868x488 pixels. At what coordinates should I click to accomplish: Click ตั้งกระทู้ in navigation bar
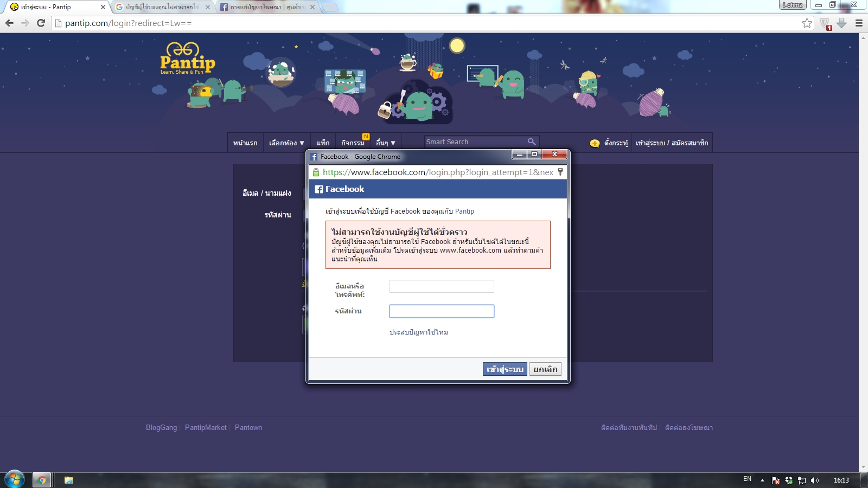coord(616,143)
